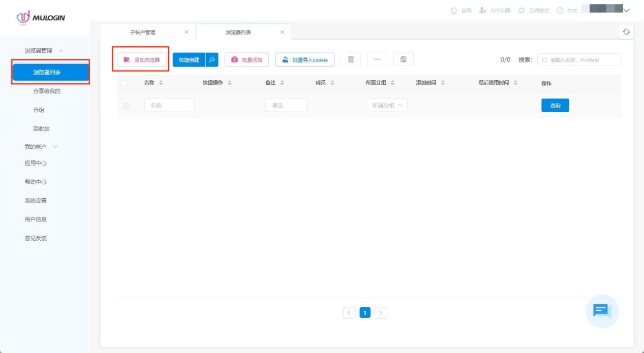Expand the user account dropdown arrow
This screenshot has width=644, height=353.
[x=627, y=10]
